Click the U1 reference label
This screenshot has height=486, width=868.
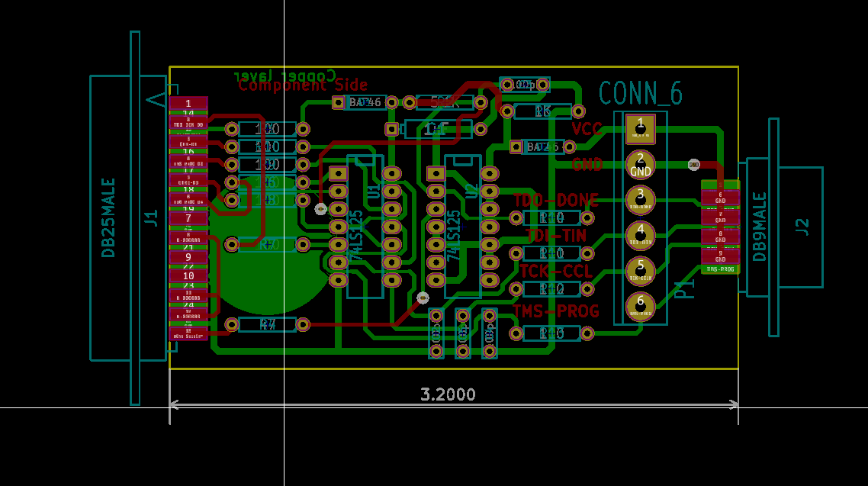pos(375,191)
